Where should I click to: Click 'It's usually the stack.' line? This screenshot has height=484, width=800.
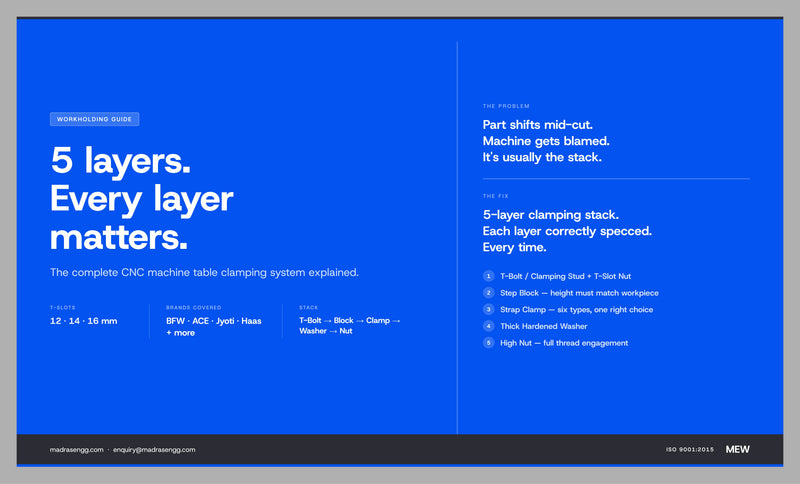[x=542, y=157]
